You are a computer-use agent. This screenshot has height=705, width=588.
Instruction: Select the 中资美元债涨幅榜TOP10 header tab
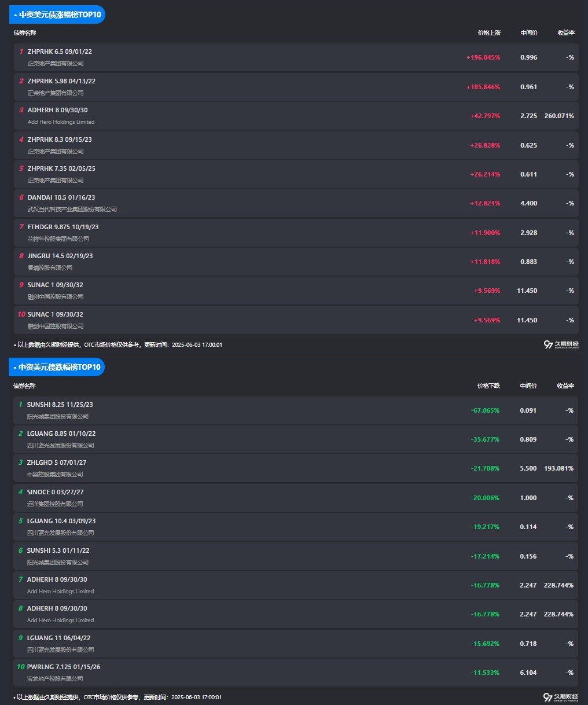(57, 14)
